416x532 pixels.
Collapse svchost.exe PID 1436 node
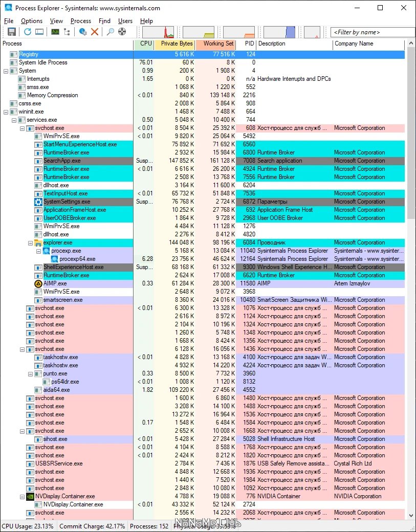22,349
